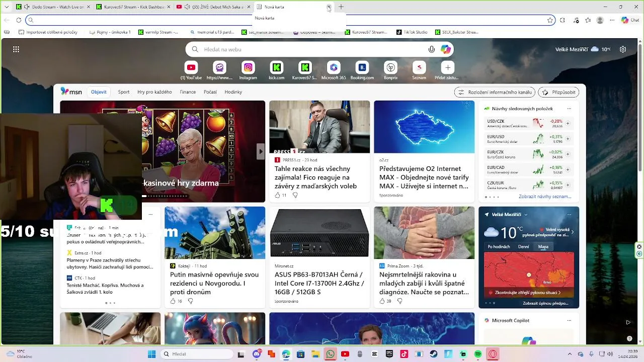644x362 pixels.
Task: Advance the carousel with the next arrow
Action: 261,151
